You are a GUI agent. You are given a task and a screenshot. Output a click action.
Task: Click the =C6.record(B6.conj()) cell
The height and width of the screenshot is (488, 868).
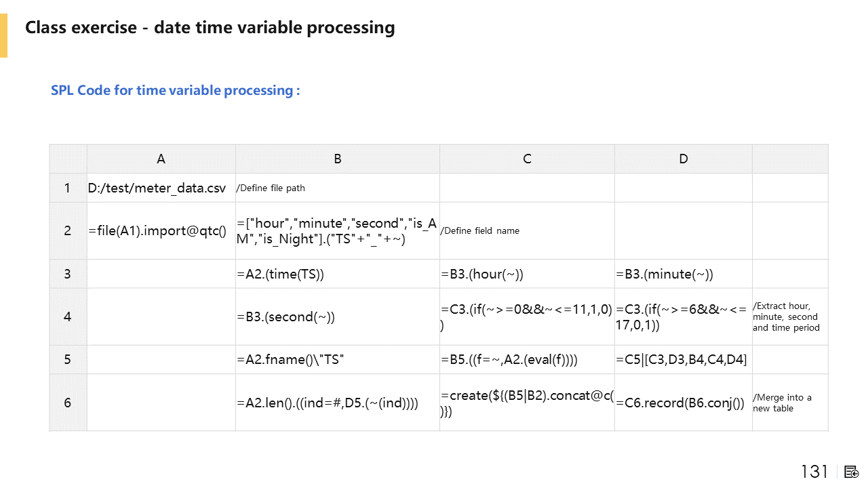coord(681,403)
